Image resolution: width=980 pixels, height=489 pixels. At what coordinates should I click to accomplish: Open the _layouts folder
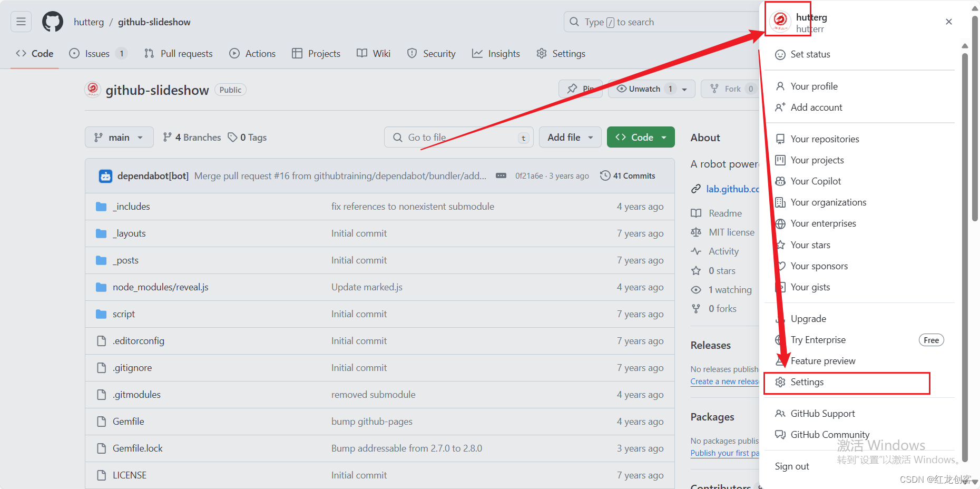[129, 233]
